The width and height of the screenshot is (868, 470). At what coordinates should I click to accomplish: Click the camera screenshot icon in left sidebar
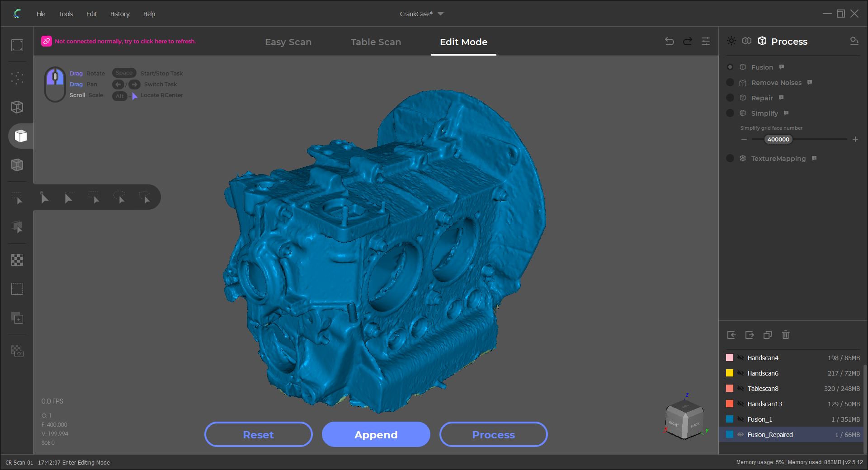tap(17, 351)
